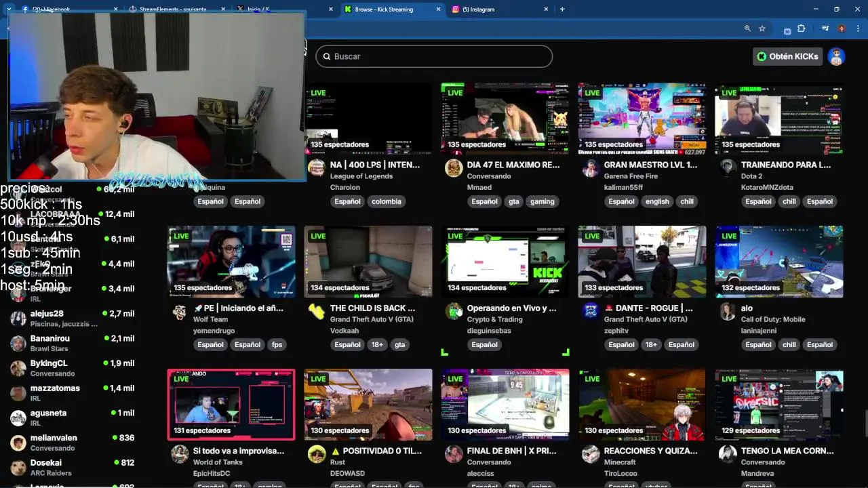Click the magnifier icon in Buscar field
The image size is (868, 488).
(x=326, y=56)
